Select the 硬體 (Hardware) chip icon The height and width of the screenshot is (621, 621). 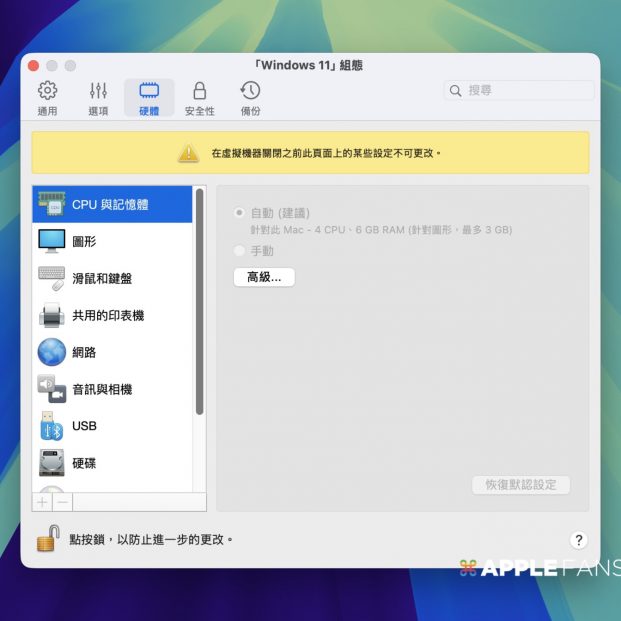tap(149, 98)
